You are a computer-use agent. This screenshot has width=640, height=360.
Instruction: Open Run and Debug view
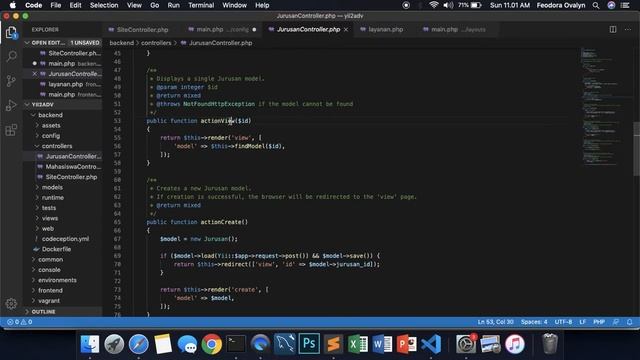pyautogui.click(x=11, y=105)
